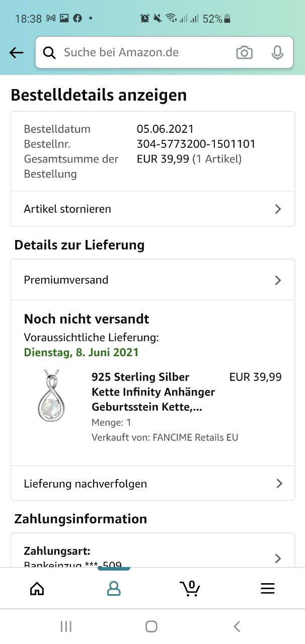Expand the Premiumversand chevron
This screenshot has width=305, height=644.
(278, 280)
